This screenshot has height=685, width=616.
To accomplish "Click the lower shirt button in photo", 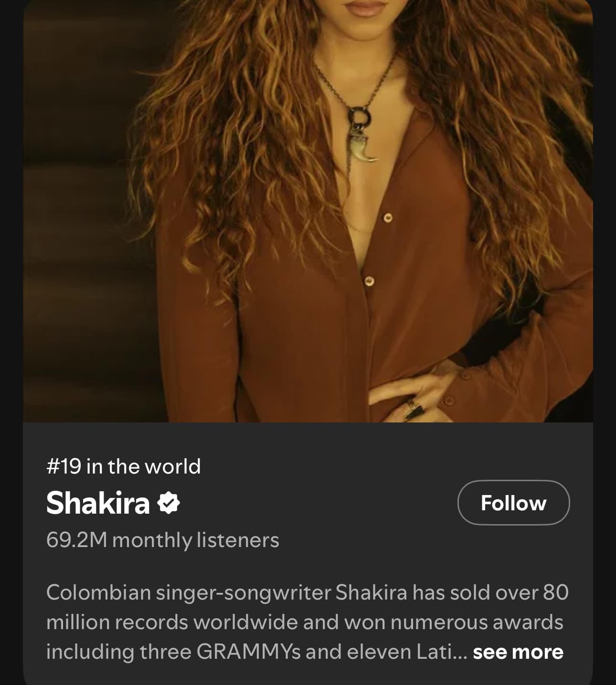I will pyautogui.click(x=369, y=281).
